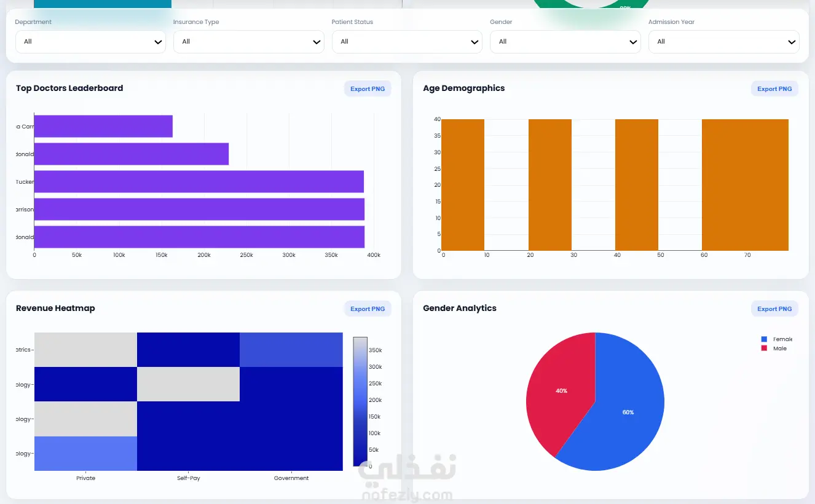Export Age Demographics chart as PNG
Screen dimensions: 815x504
pyautogui.click(x=774, y=89)
